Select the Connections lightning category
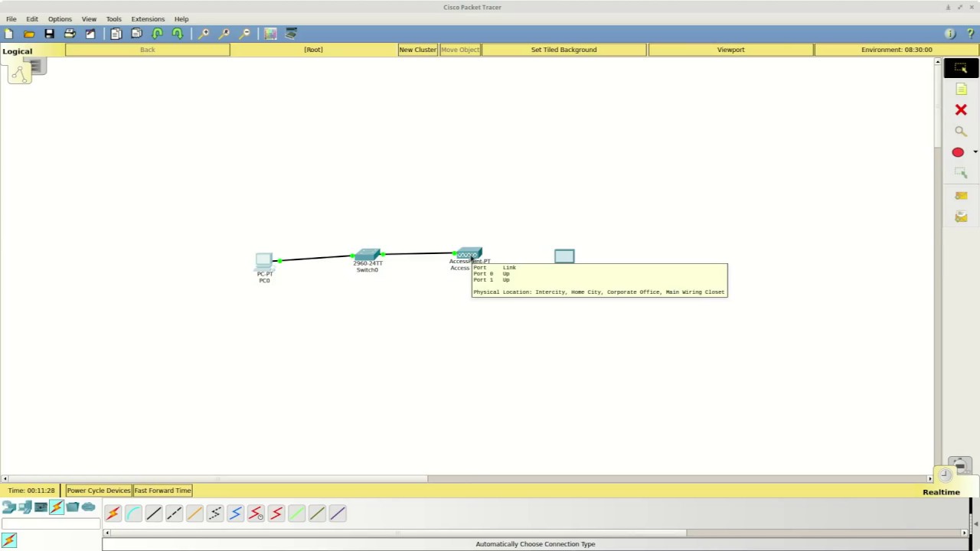The height and width of the screenshot is (551, 980). click(57, 507)
